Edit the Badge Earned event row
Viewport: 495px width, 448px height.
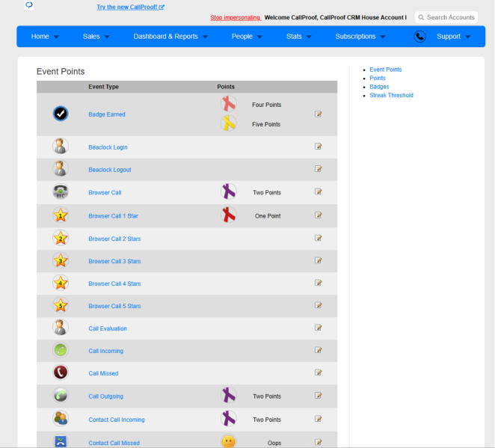tap(319, 114)
